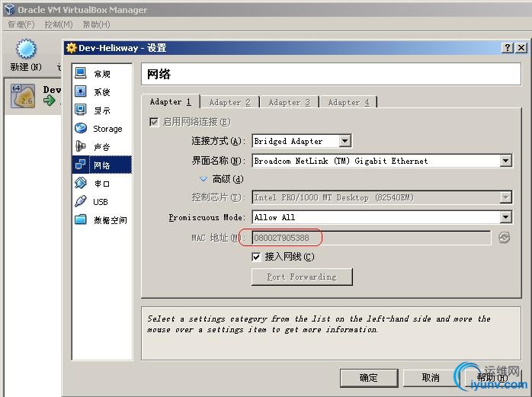
Task: Click the 新建 (New) VM toolbar icon
Action: click(26, 49)
